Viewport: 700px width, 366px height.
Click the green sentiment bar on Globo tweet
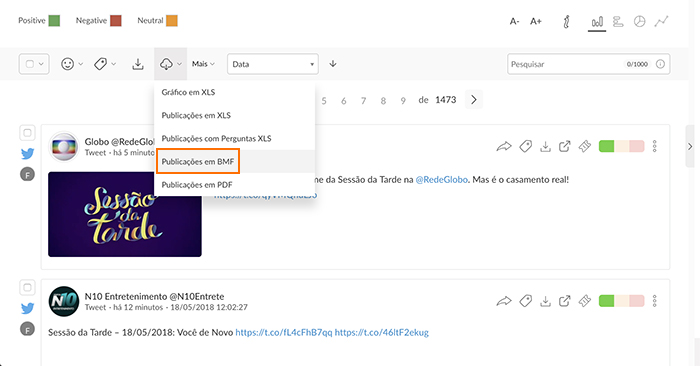point(606,146)
